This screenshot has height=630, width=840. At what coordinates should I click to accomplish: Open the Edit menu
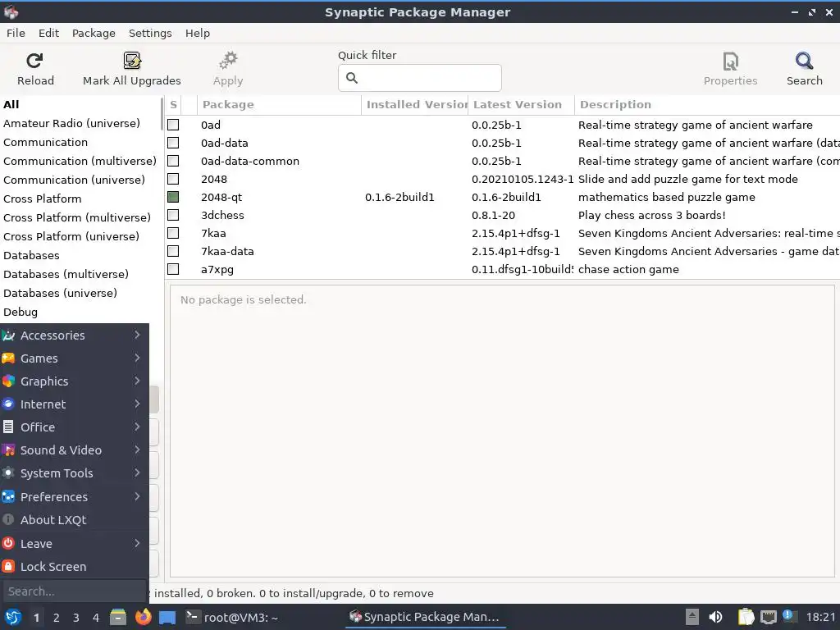point(48,33)
